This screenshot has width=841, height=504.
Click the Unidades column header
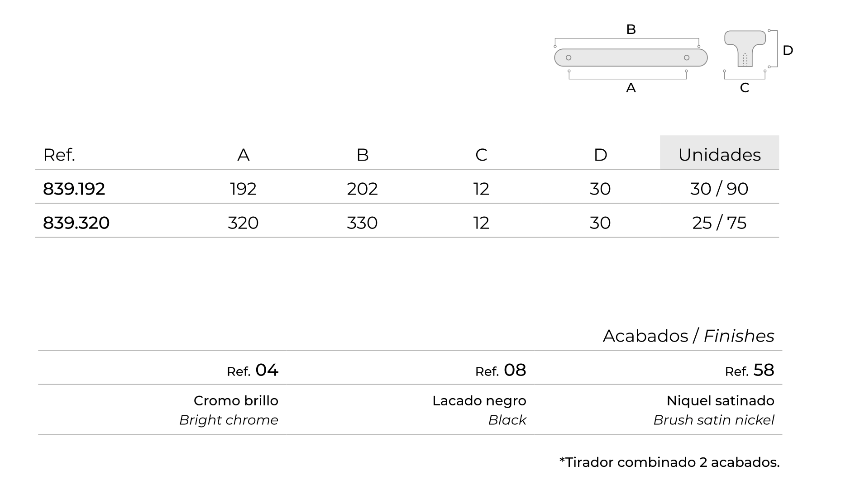(x=719, y=154)
